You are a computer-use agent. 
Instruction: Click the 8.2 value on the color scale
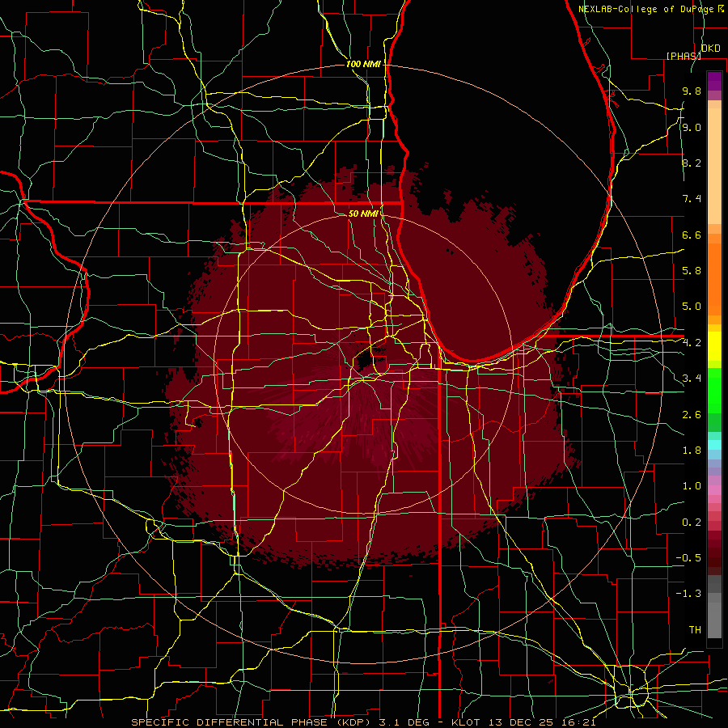pos(692,163)
